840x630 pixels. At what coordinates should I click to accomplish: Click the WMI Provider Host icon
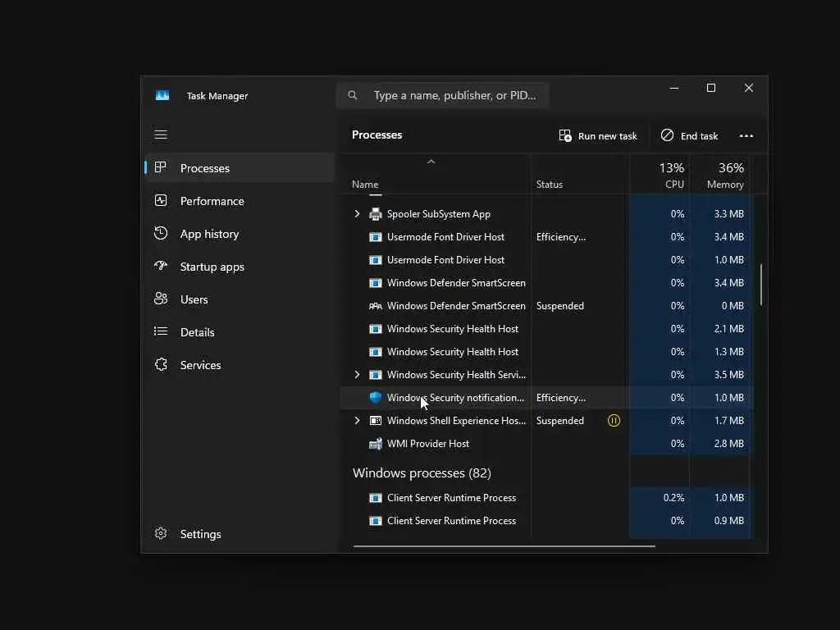376,444
